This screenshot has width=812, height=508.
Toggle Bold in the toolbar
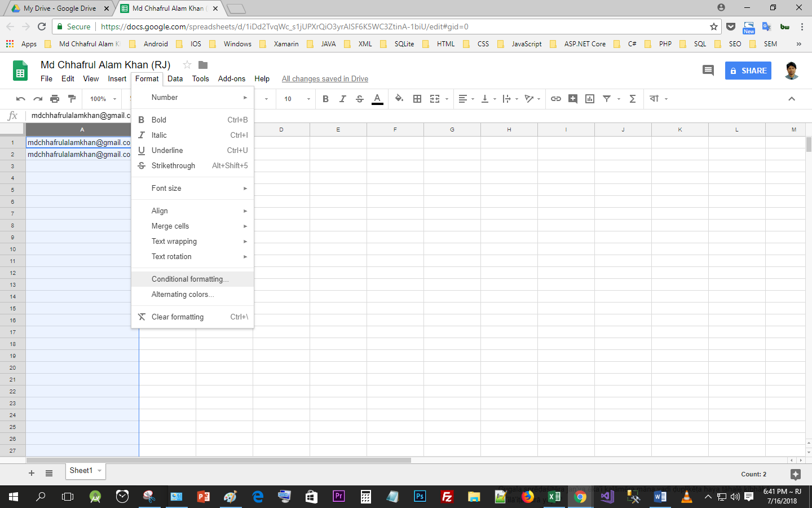tap(325, 99)
